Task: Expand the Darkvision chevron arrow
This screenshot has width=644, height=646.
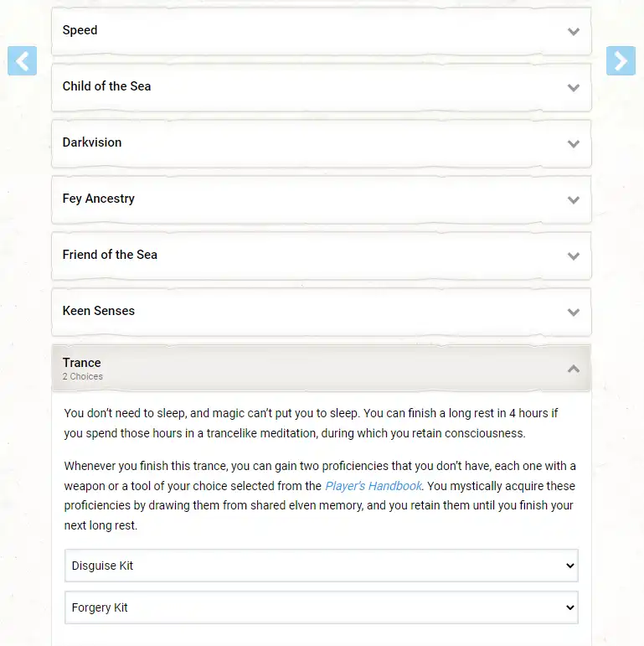Action: [573, 143]
